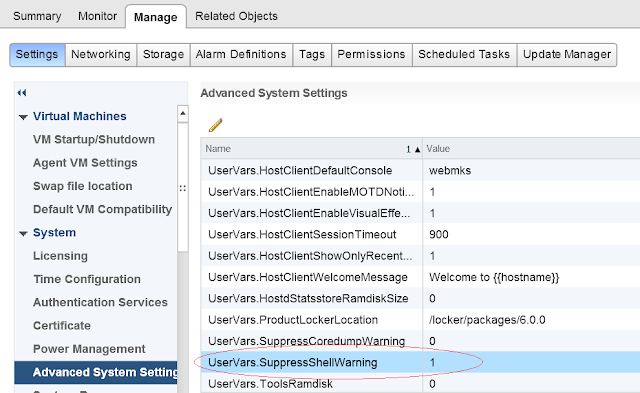Open the Power Management item
640x393 pixels.
coord(89,349)
